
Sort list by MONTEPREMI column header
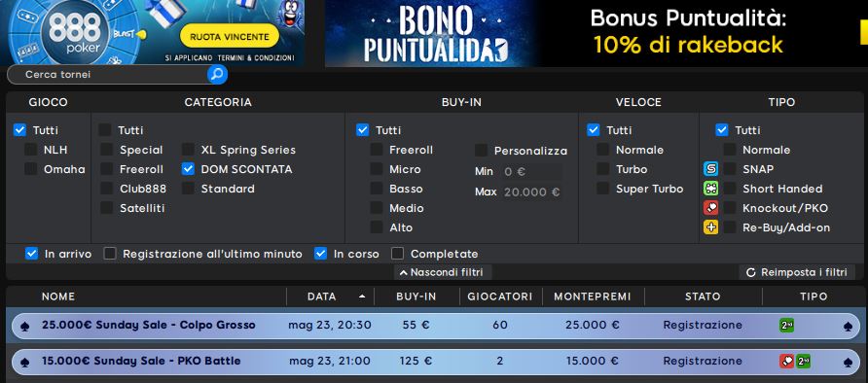pyautogui.click(x=593, y=296)
